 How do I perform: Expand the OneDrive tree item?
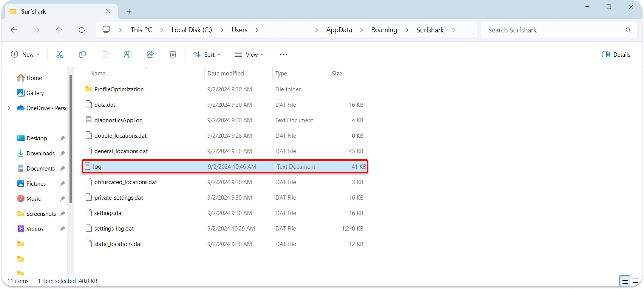pyautogui.click(x=9, y=108)
